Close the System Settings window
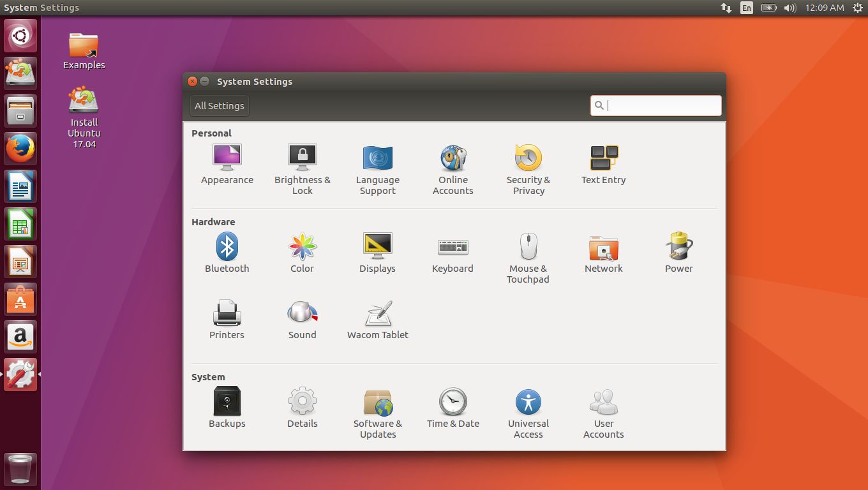The width and height of the screenshot is (868, 490). [193, 82]
